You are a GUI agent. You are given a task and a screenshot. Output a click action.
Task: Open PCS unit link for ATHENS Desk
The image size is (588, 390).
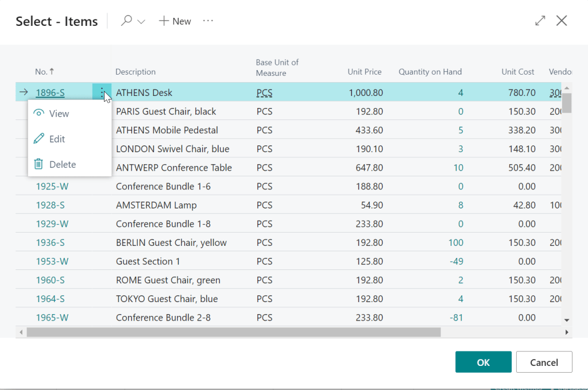point(264,92)
